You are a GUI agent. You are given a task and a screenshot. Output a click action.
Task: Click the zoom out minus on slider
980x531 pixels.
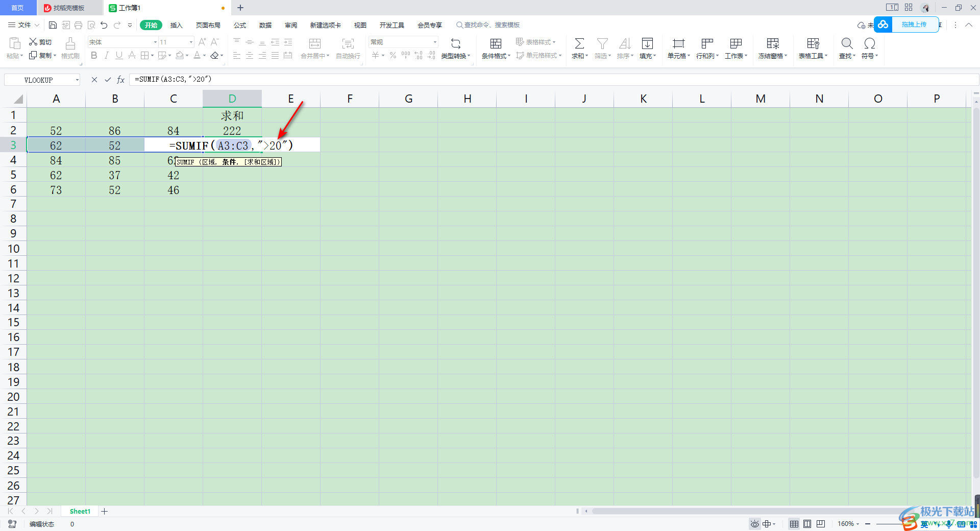[867, 524]
